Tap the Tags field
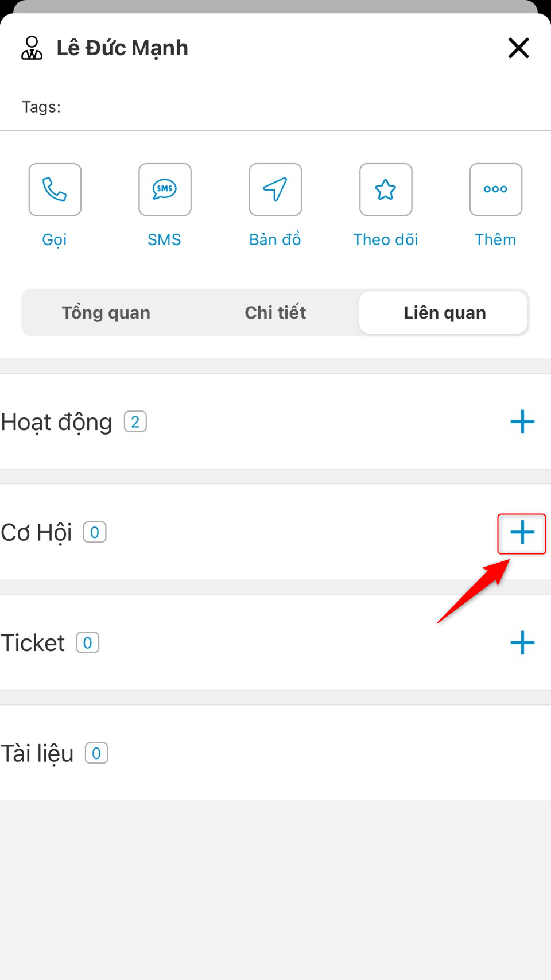 (41, 107)
